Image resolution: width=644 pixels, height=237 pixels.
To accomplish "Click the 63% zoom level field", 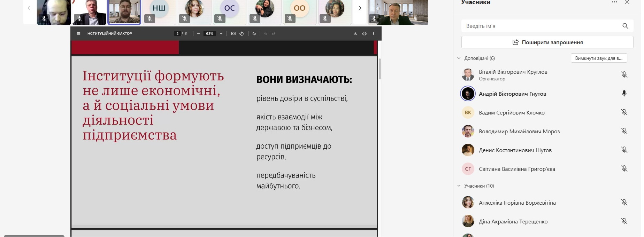I will click(x=209, y=34).
